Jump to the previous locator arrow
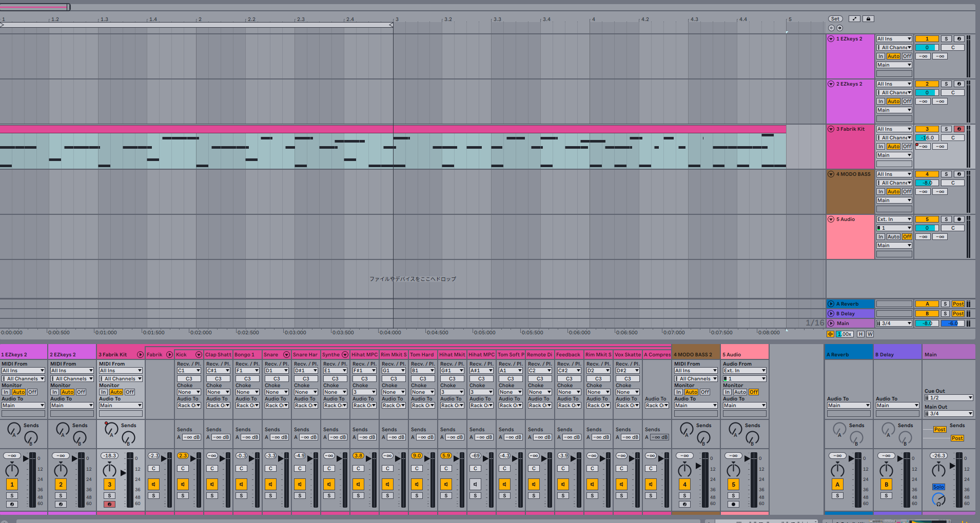Screen dimensions: 980x523 tap(832, 28)
